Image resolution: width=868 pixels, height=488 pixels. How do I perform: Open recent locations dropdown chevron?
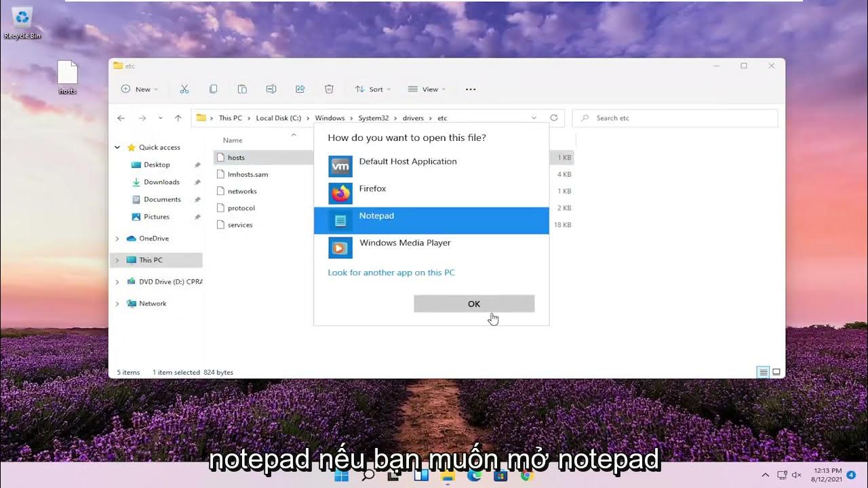pos(160,118)
